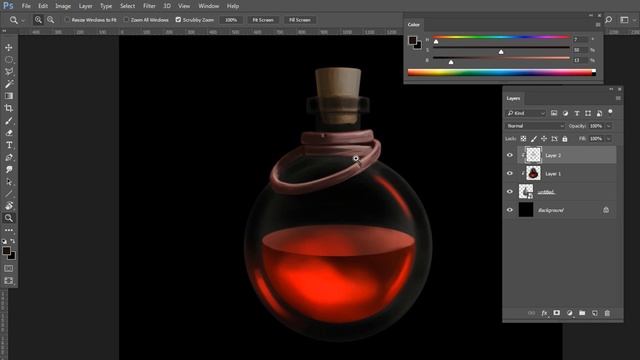This screenshot has height=360, width=640.
Task: Open the search magnifier at top right
Action: tap(609, 20)
